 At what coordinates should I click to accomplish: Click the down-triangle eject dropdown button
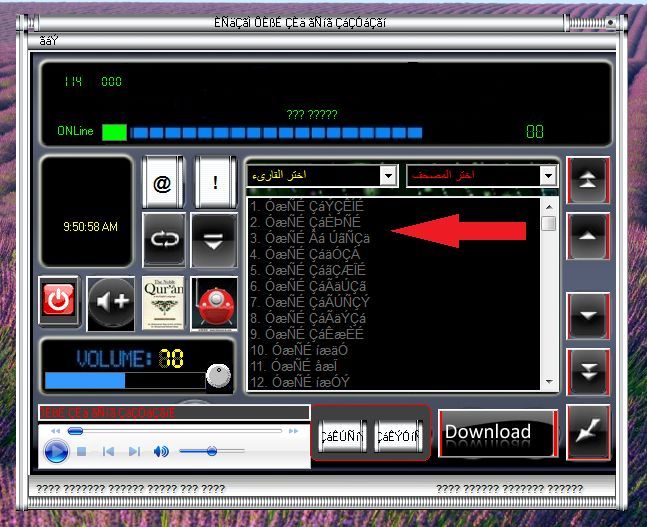tap(214, 240)
